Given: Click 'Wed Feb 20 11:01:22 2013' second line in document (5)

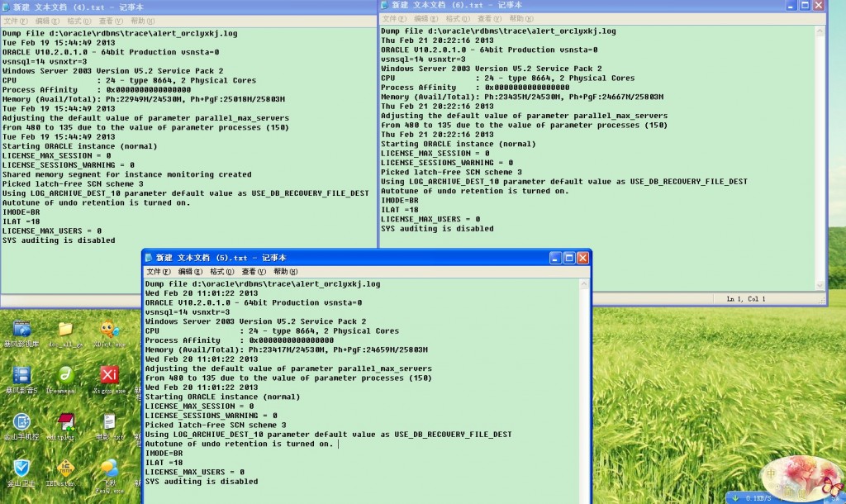Looking at the screenshot, I should point(202,293).
